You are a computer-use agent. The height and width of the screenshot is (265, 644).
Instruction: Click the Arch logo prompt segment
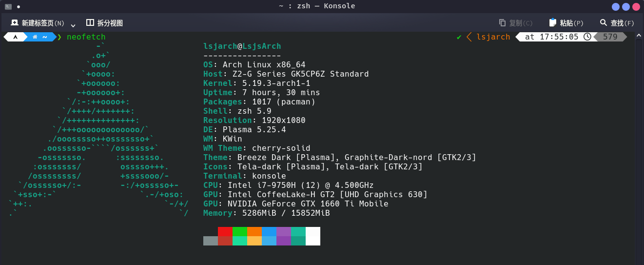tap(15, 37)
